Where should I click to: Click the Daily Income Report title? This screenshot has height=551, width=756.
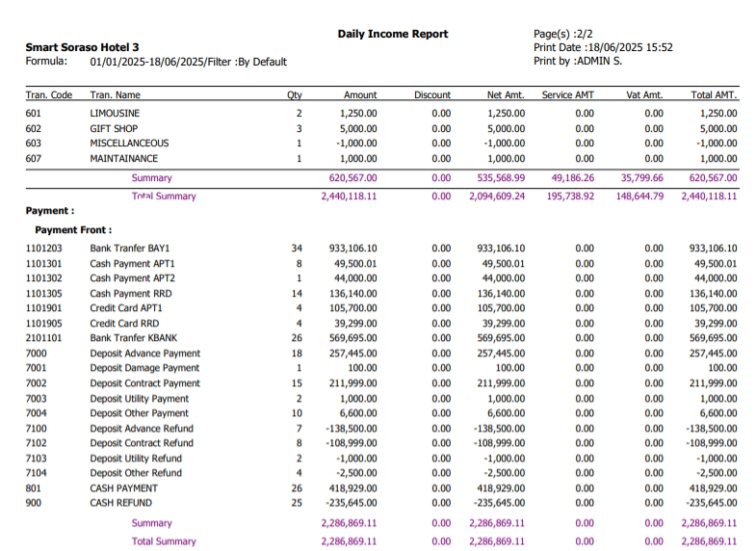click(x=392, y=35)
